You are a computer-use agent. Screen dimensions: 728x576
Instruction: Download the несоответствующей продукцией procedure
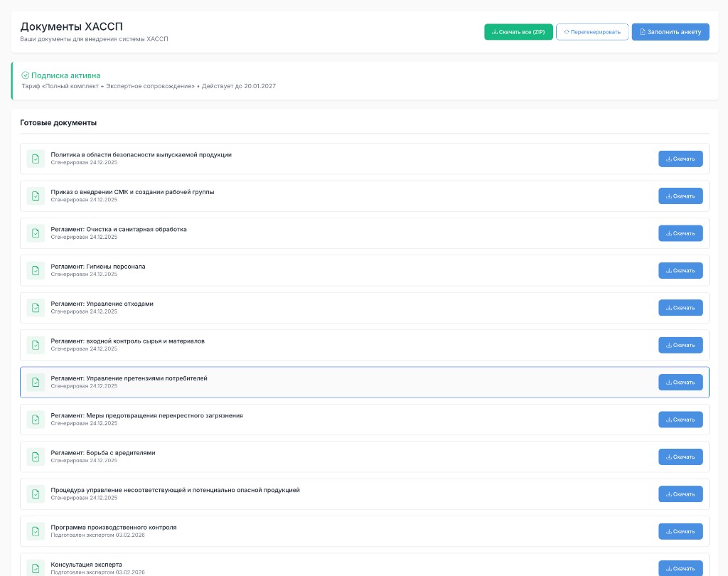[x=680, y=494]
